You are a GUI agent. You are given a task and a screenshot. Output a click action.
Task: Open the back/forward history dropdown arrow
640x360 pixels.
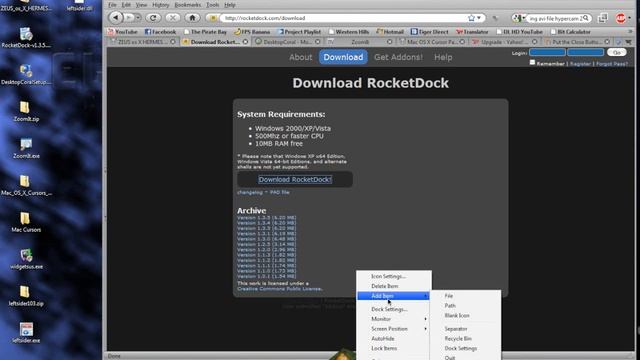click(x=138, y=18)
